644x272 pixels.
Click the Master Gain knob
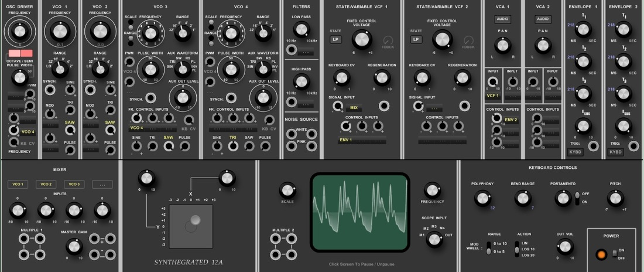pos(74,246)
